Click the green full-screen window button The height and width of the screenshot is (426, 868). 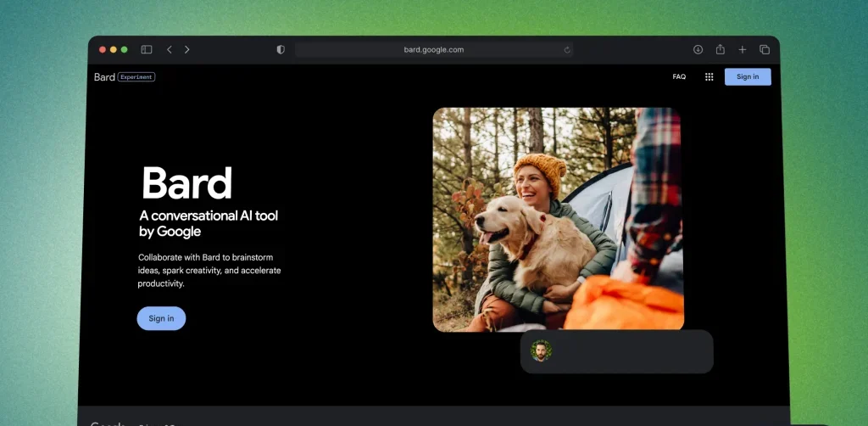click(x=125, y=50)
